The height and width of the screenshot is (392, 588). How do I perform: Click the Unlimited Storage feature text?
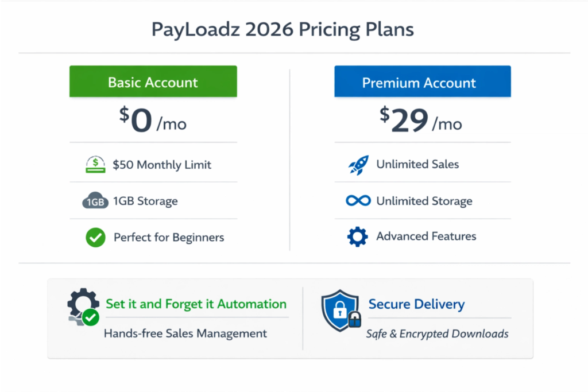pyautogui.click(x=424, y=201)
